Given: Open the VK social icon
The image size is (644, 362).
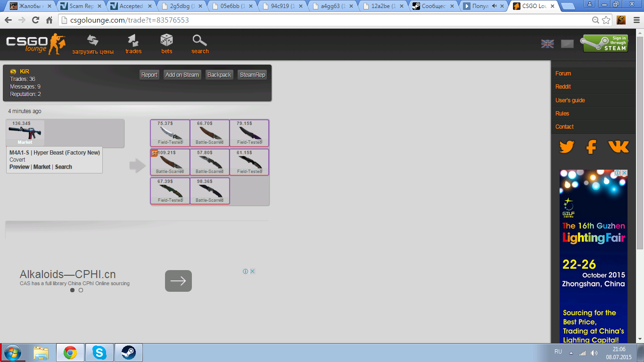Looking at the screenshot, I should pyautogui.click(x=618, y=147).
